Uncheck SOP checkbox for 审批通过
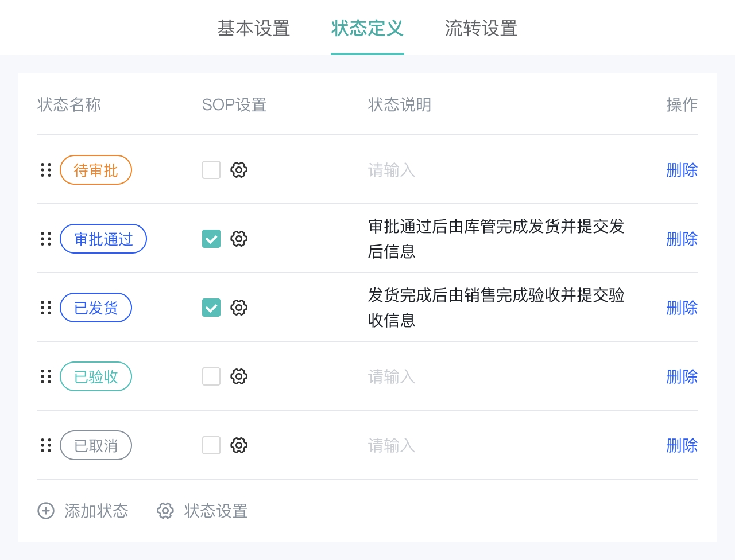735x560 pixels. click(x=211, y=239)
